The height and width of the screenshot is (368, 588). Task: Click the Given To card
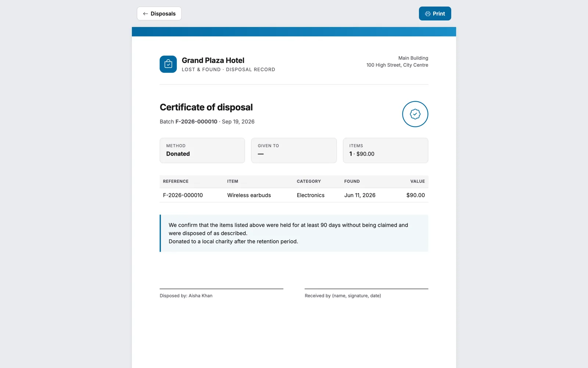click(294, 151)
